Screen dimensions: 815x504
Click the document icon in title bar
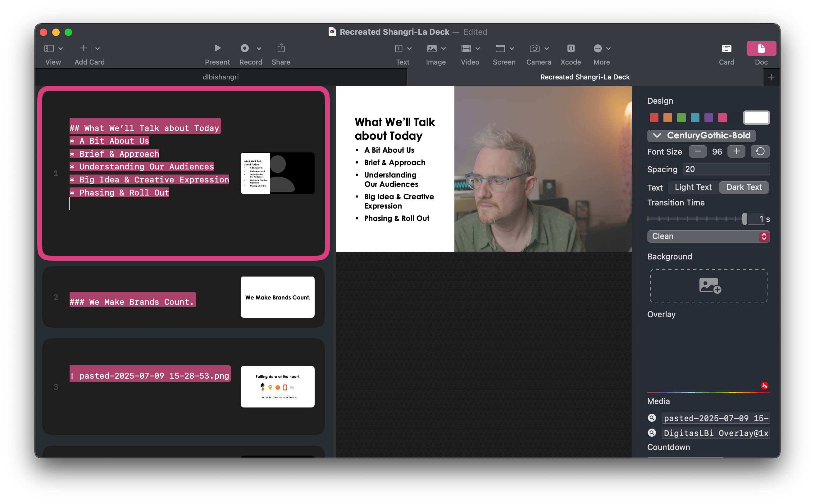pyautogui.click(x=332, y=32)
